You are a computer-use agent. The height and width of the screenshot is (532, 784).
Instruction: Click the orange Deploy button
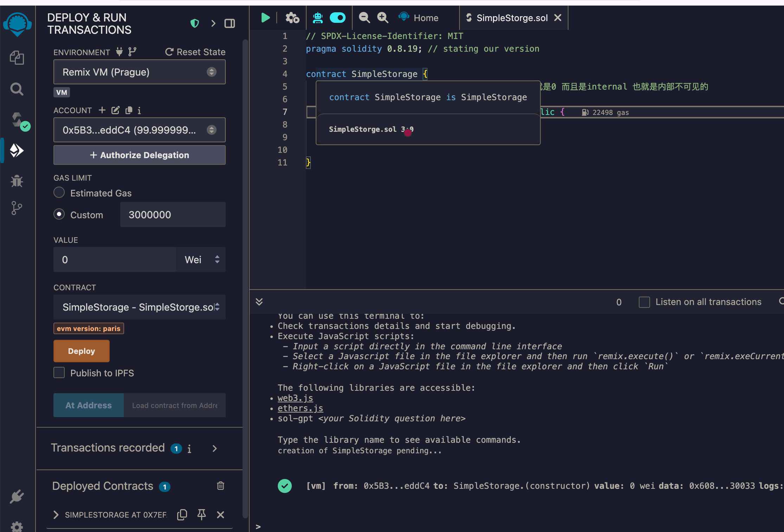coord(81,351)
